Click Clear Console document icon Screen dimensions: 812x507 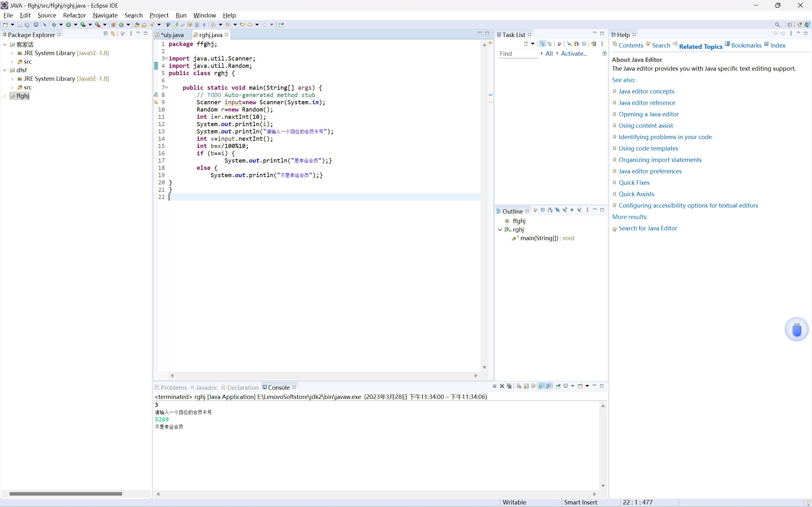519,386
